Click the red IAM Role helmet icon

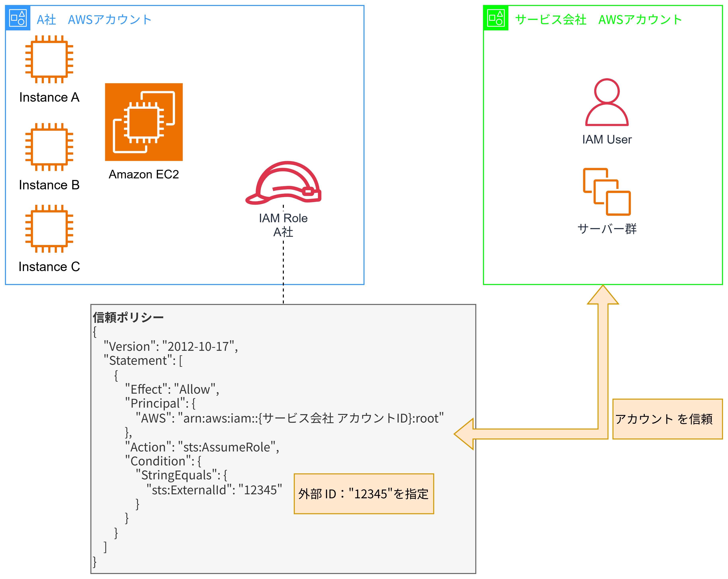pos(283,183)
